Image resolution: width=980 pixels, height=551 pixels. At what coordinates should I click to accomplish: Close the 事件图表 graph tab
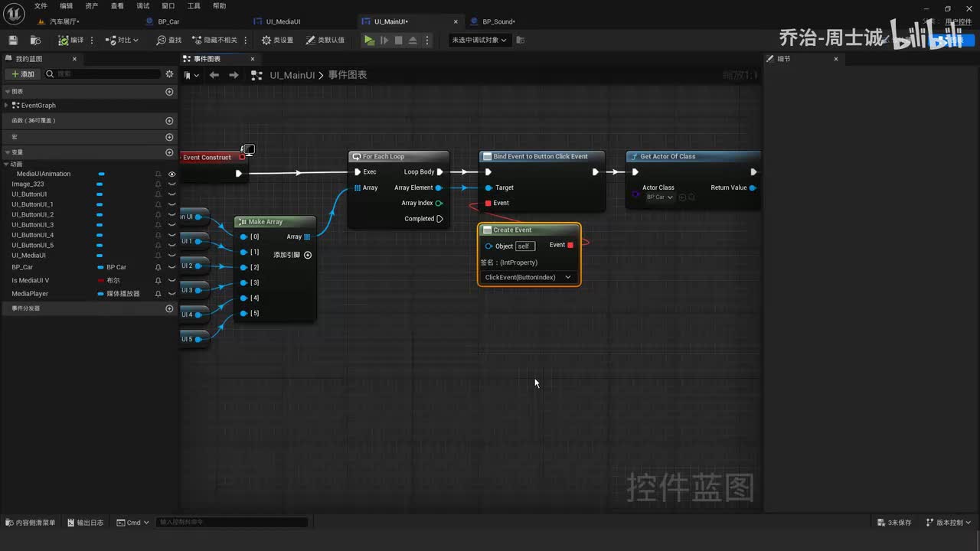253,59
